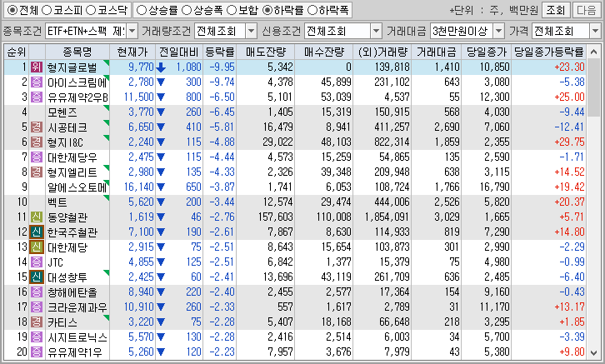605x364 pixels.
Task: Select stock name 형지글로벌
Action: (72, 67)
